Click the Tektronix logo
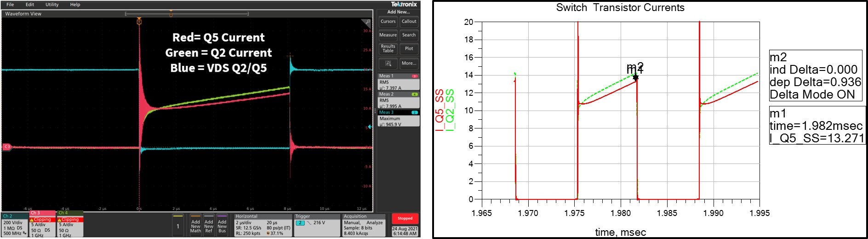Screen dimensions: 868x239 pos(404,4)
